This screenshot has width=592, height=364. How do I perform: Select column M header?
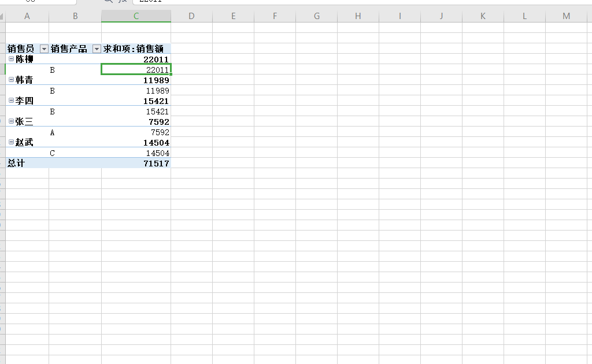566,16
